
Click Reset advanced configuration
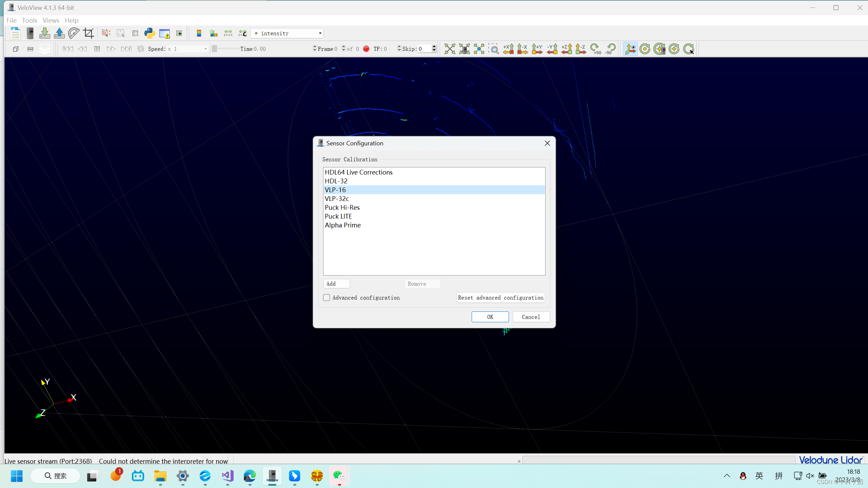tap(500, 297)
